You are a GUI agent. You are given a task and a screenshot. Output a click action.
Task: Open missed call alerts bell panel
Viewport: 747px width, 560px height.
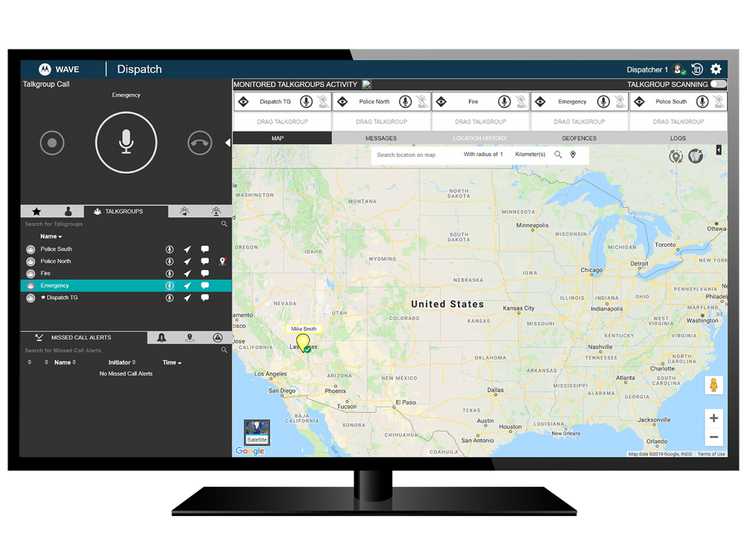pyautogui.click(x=162, y=337)
